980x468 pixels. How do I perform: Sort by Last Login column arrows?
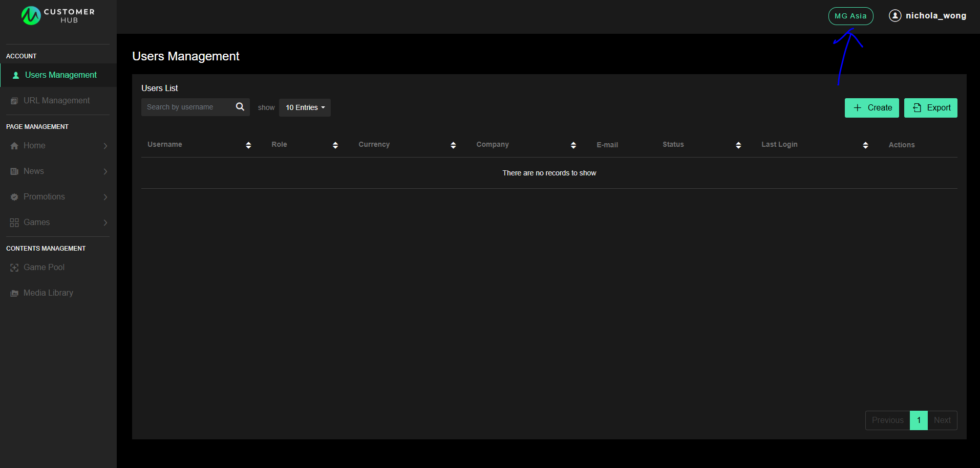tap(865, 145)
